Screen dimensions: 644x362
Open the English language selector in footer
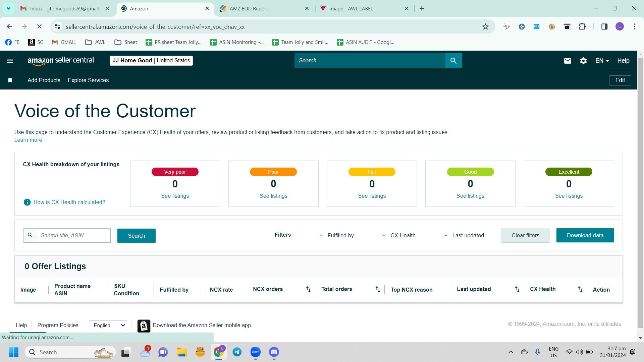click(x=108, y=325)
